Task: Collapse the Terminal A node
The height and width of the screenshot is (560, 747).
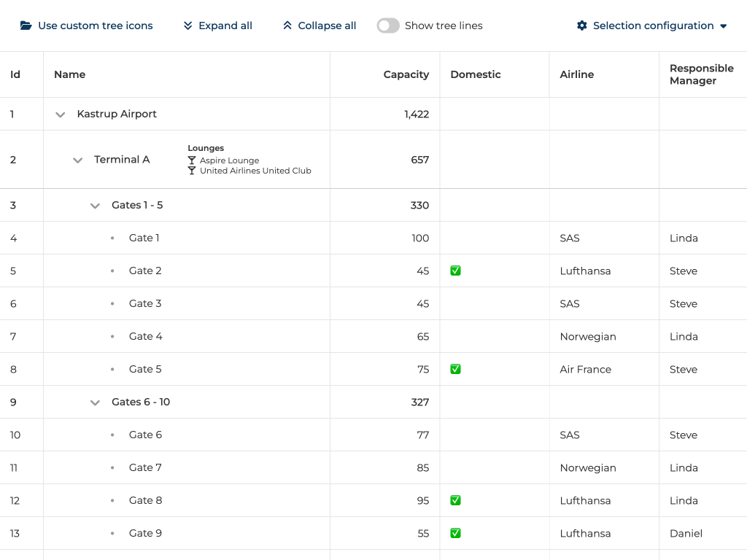Action: click(x=78, y=160)
